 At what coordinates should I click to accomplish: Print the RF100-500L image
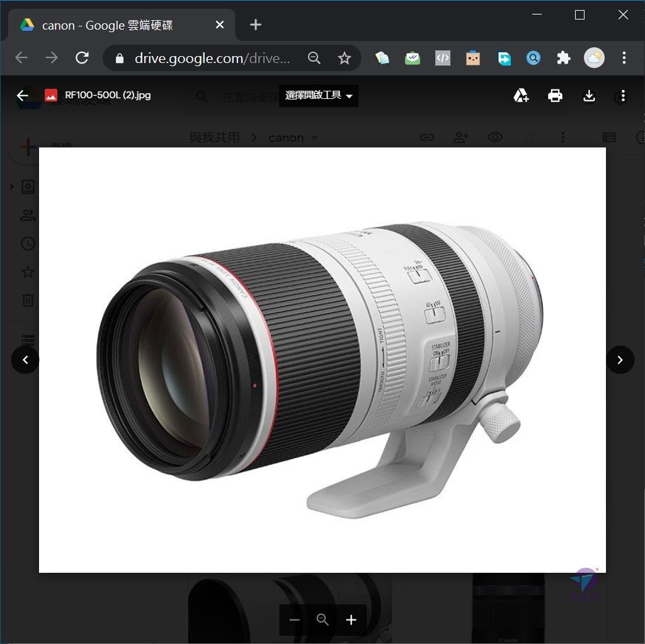tap(555, 96)
